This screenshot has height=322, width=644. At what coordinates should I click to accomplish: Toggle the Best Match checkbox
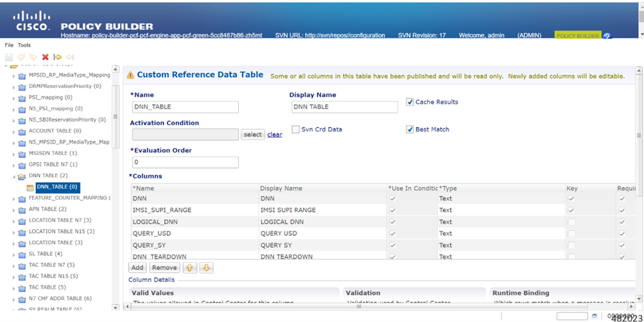pos(409,129)
